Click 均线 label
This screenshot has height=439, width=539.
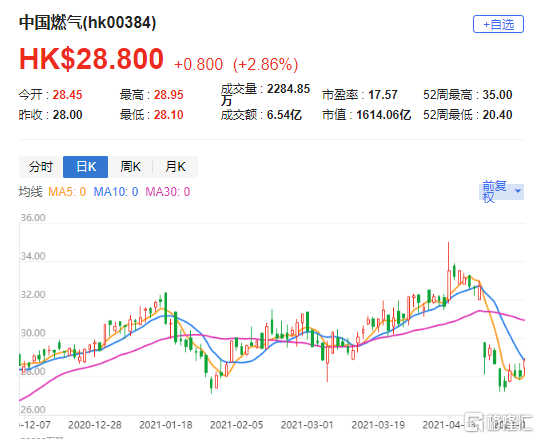tap(30, 191)
